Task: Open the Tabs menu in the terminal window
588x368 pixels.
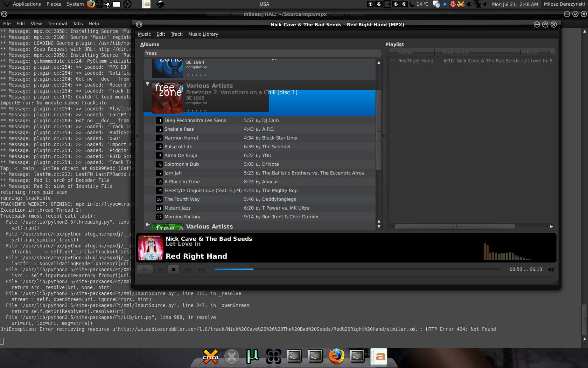Action: point(78,24)
